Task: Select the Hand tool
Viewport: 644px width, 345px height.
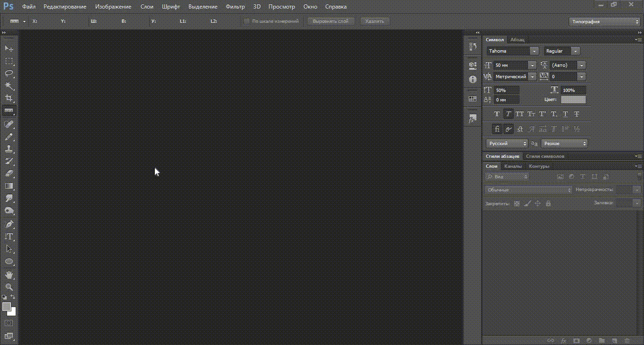Action: (9, 275)
